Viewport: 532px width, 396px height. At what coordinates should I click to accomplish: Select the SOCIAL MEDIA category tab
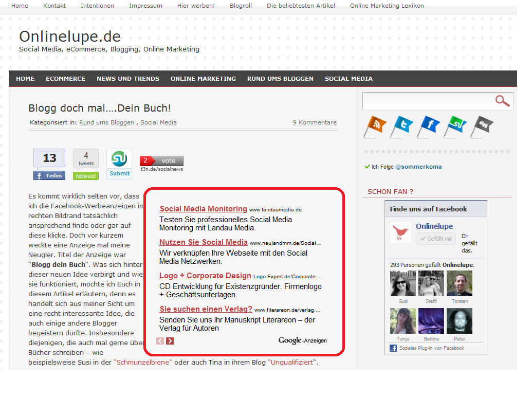[x=348, y=79]
